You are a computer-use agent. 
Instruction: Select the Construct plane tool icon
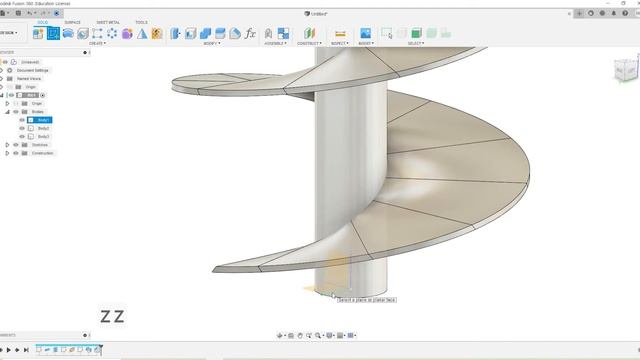click(x=309, y=33)
